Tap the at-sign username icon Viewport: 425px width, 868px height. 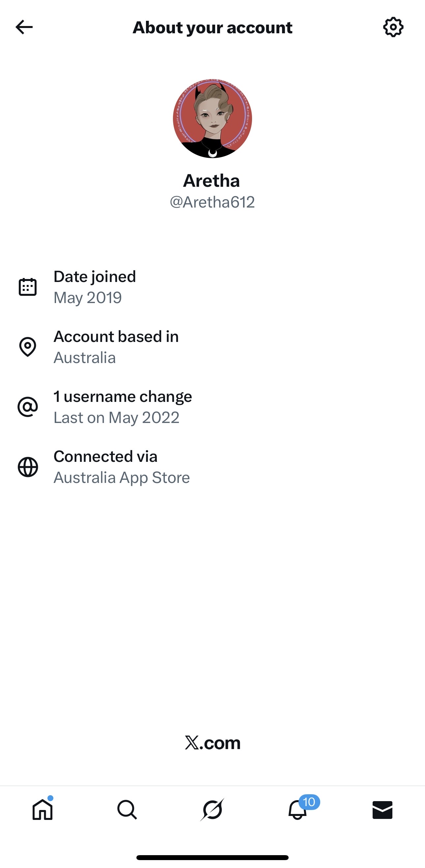coord(28,407)
